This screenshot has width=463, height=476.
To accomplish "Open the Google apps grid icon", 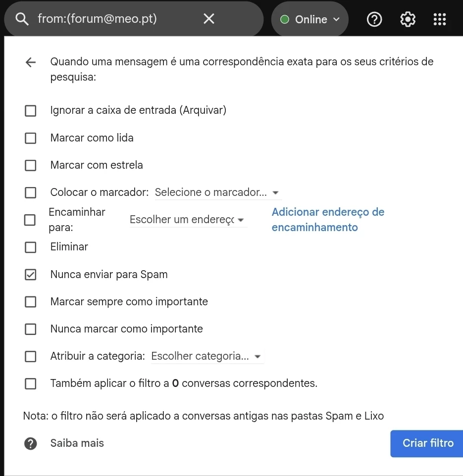I will tap(439, 19).
